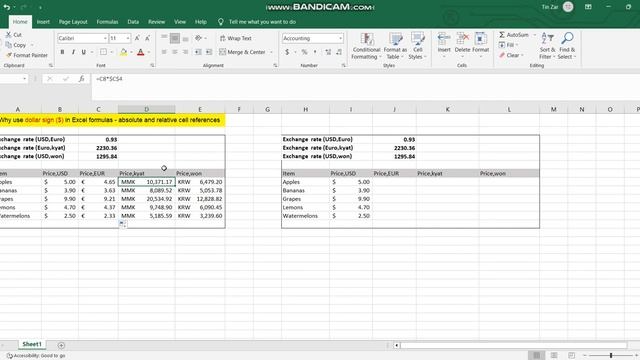Image resolution: width=640 pixels, height=360 pixels.
Task: Open Format as Table gallery
Action: point(395,46)
